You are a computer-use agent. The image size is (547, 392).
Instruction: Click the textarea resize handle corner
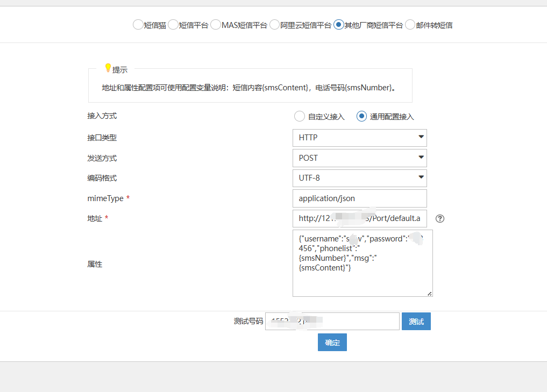pos(429,294)
